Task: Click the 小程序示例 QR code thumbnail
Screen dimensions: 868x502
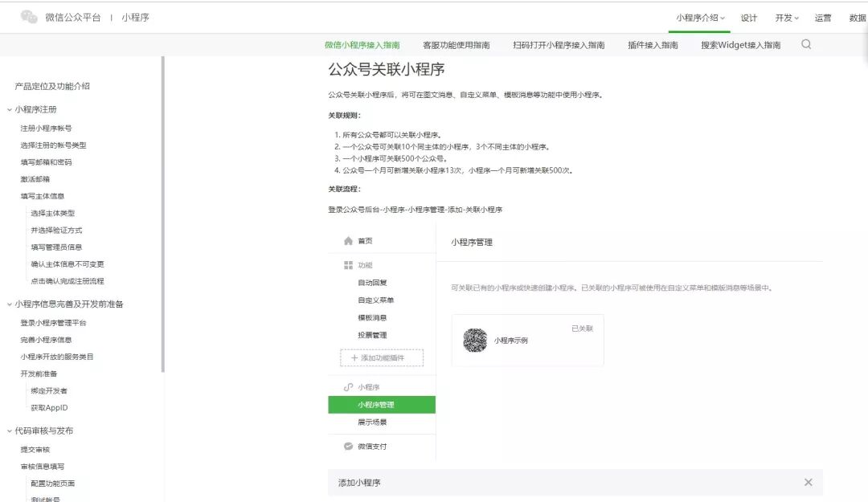Action: pos(475,340)
